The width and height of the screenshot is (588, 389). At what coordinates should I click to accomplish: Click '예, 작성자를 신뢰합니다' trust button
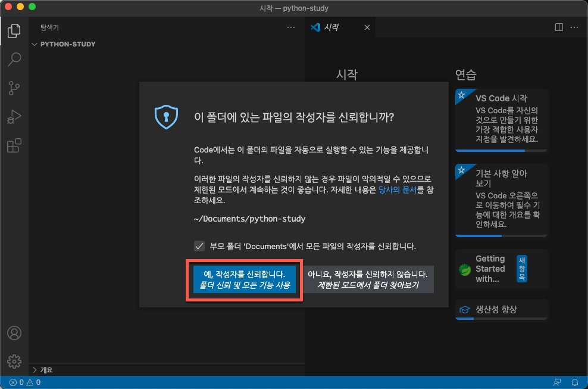pos(245,279)
